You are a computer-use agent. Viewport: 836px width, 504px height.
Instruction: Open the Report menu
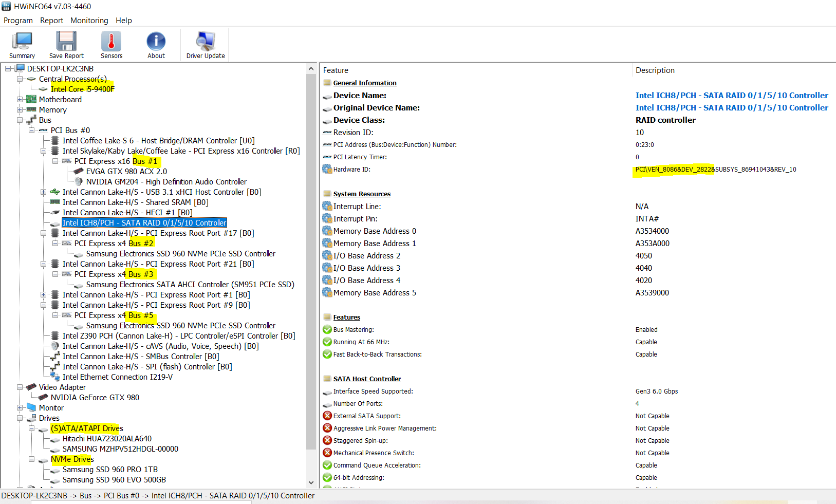point(51,21)
